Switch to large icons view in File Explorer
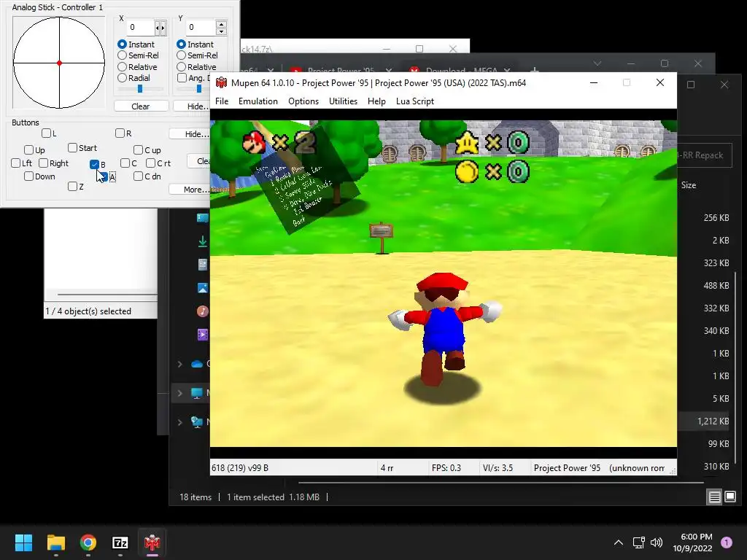 729,497
